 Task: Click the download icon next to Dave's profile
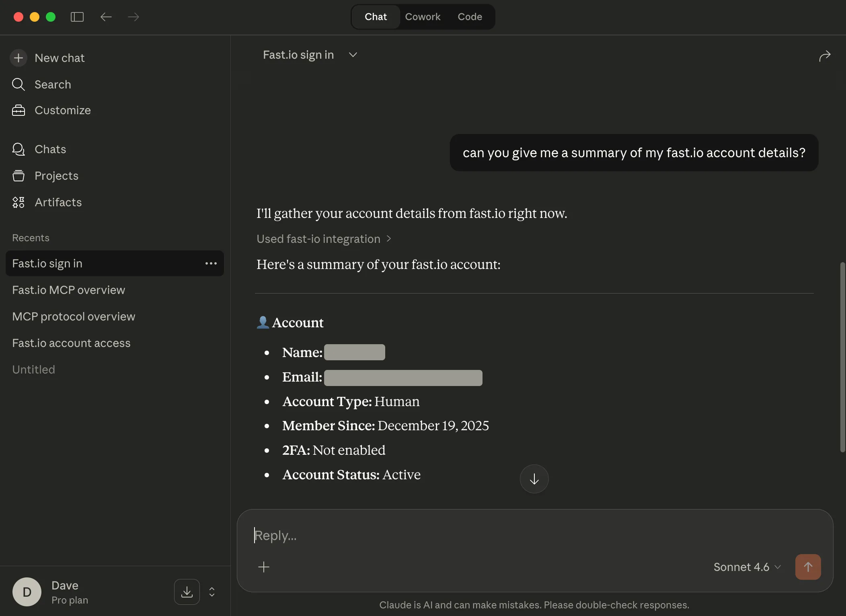coord(187,591)
